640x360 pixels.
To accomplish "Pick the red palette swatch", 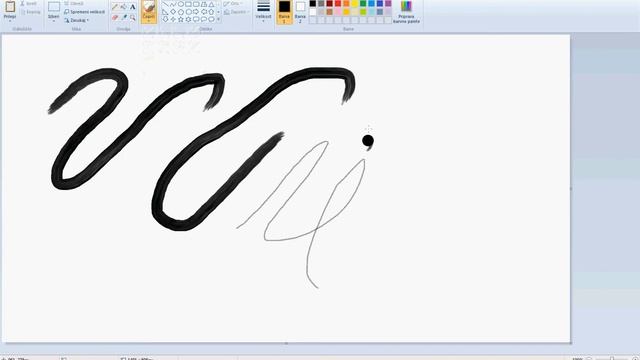I will (x=338, y=4).
